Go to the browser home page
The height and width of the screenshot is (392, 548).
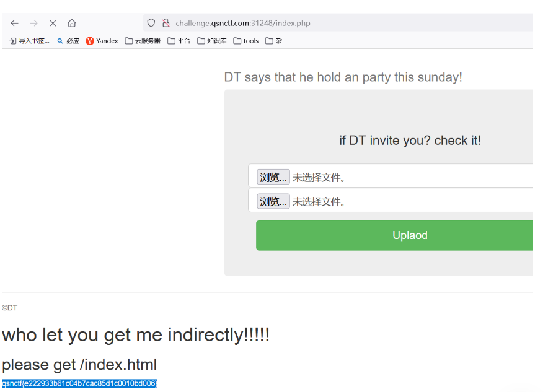coord(72,23)
